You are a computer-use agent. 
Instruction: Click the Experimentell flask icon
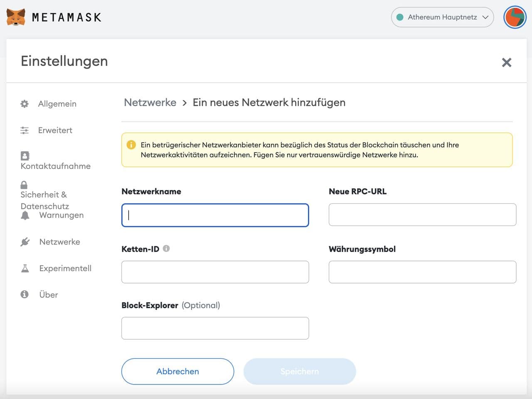coord(25,268)
